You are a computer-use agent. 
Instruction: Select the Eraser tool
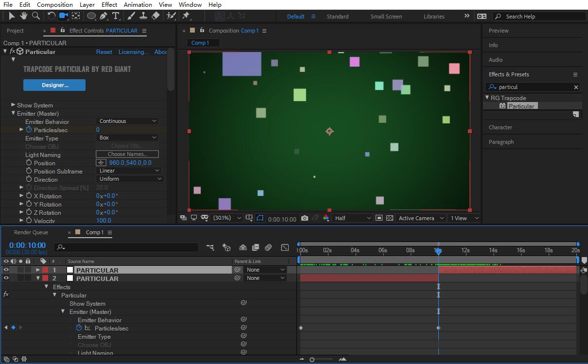click(156, 16)
